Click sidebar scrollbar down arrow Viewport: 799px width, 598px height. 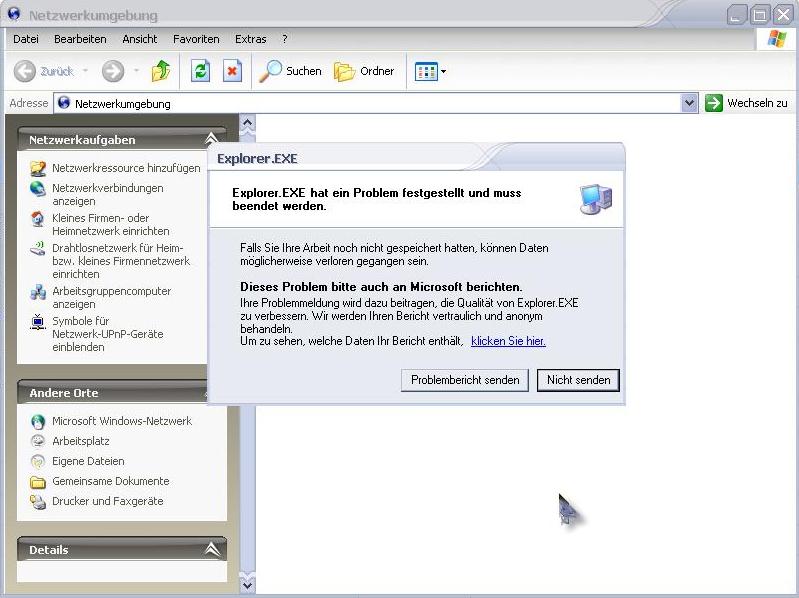click(247, 585)
